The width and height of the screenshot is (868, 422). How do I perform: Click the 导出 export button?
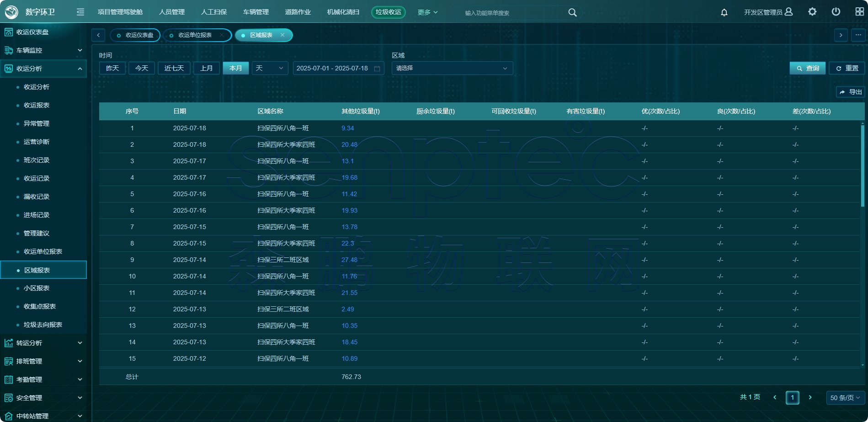pos(850,92)
